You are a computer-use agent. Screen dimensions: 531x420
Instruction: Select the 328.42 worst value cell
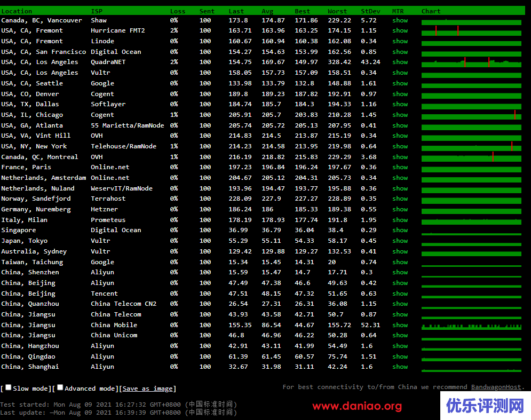(339, 62)
